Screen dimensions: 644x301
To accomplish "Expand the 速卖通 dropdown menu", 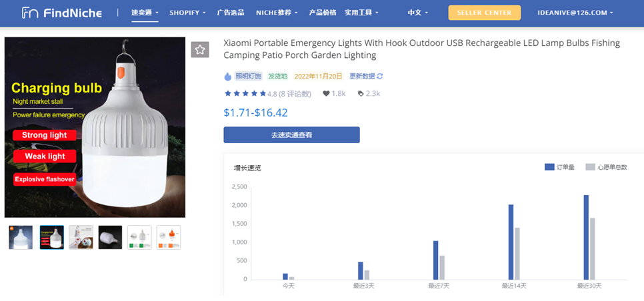I will point(145,13).
